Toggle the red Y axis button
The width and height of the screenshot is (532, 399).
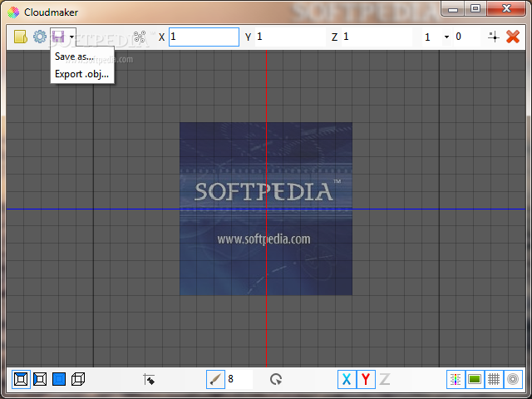click(366, 379)
